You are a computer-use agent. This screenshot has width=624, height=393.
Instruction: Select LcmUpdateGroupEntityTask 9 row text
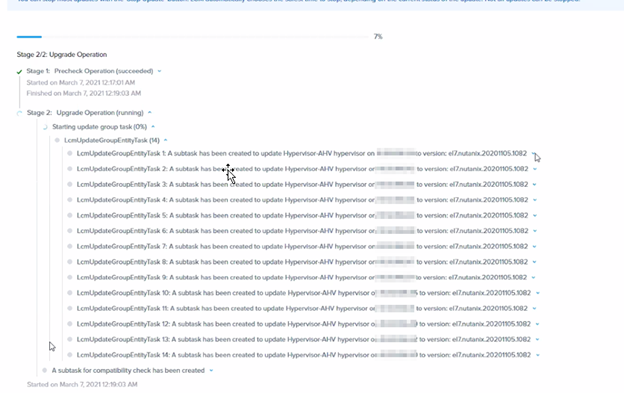[x=302, y=278]
